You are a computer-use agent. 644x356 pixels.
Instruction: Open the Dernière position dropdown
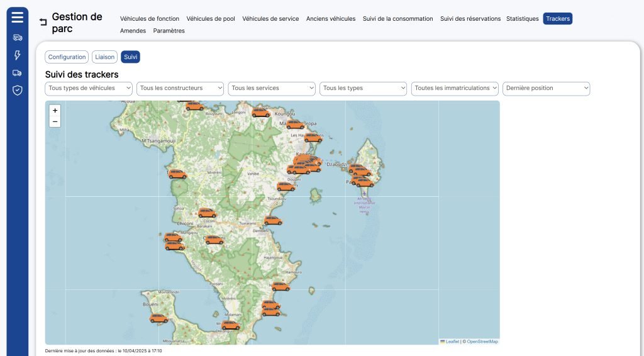point(547,88)
